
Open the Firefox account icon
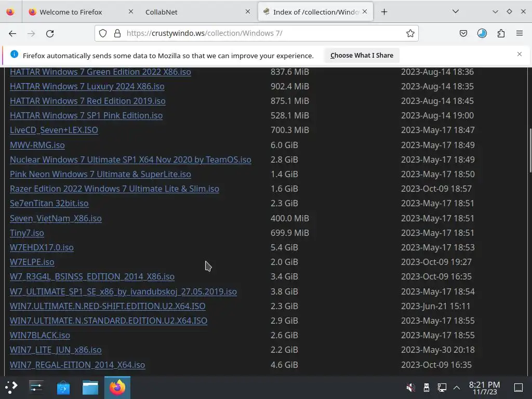point(482,33)
